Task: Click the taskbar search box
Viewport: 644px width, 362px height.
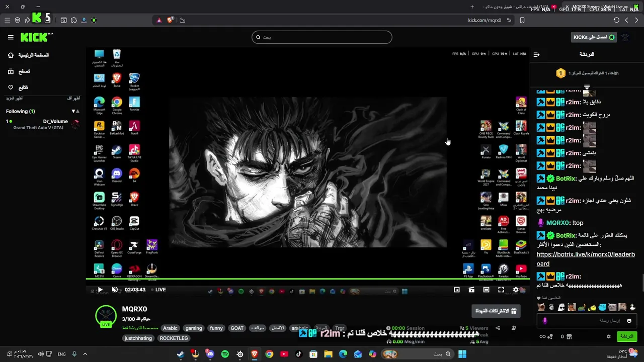Action: 417,354
